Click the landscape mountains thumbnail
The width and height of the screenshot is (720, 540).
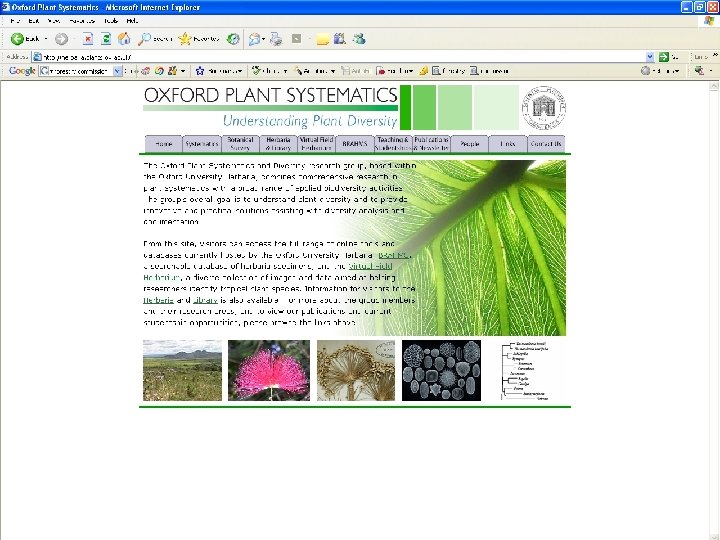coord(182,370)
